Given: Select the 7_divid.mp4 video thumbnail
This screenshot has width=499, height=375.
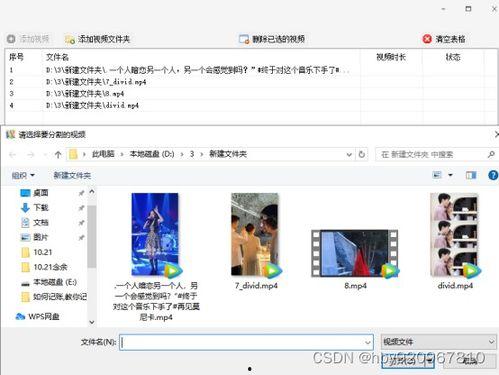Looking at the screenshot, I should point(255,235).
